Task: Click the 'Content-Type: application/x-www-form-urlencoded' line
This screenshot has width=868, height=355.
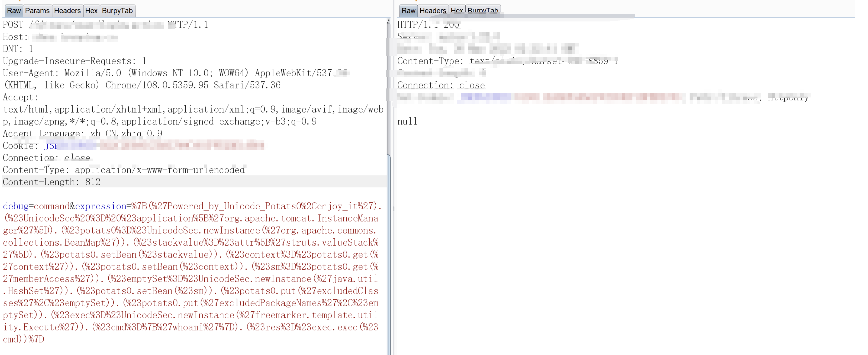Action: tap(124, 170)
